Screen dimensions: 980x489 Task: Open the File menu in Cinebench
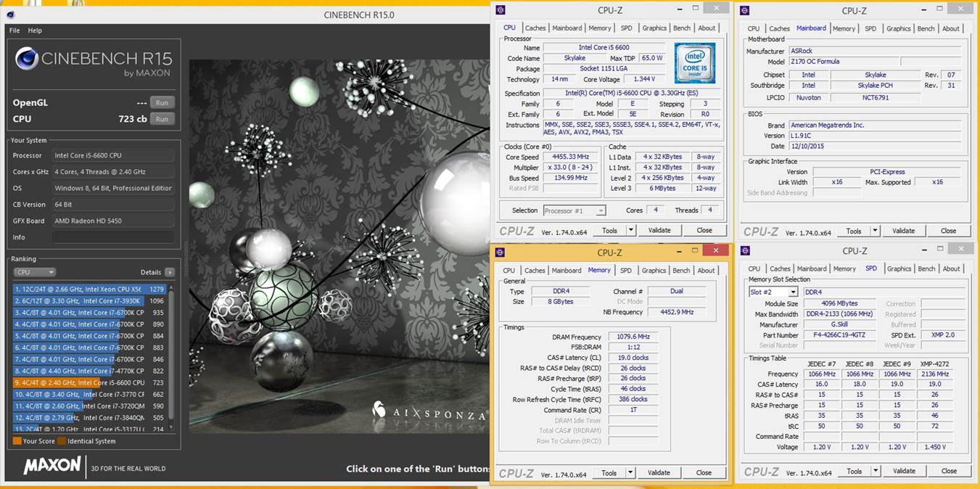click(15, 30)
